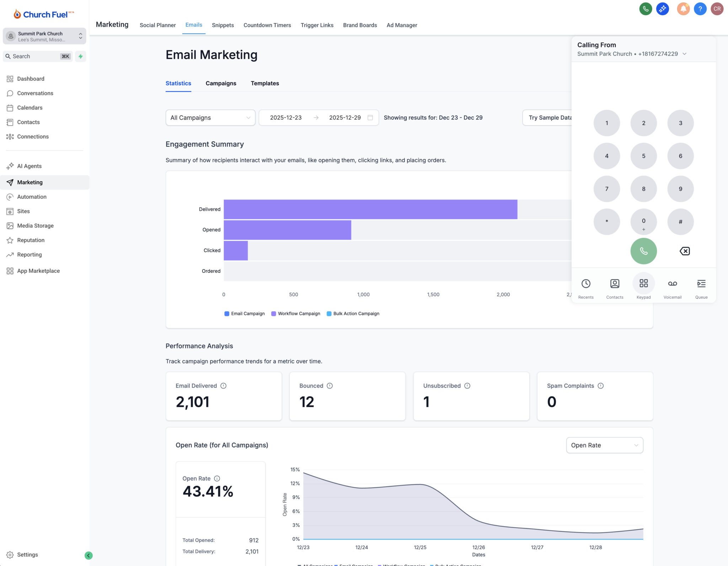Click the help question mark icon

point(700,9)
